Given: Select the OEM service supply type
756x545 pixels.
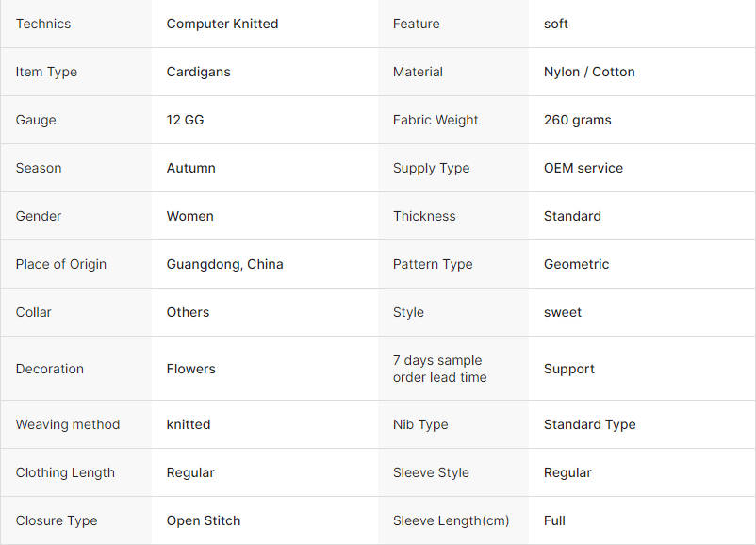Looking at the screenshot, I should [583, 168].
